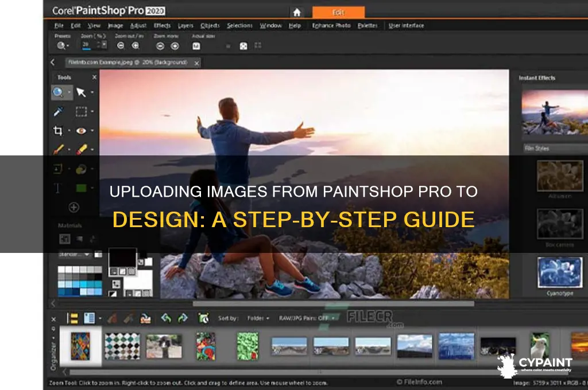Select the rectangular Selection tool
Viewport: 588px width, 390px height.
[81, 111]
